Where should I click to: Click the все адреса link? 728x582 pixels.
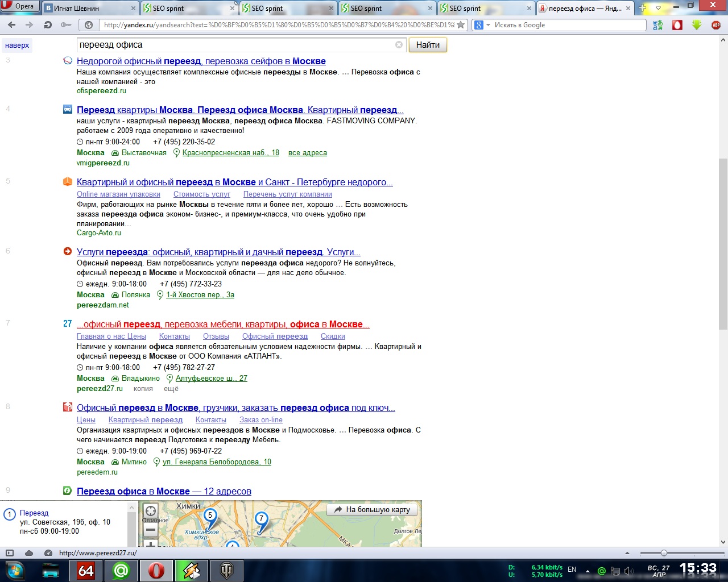[x=308, y=153]
